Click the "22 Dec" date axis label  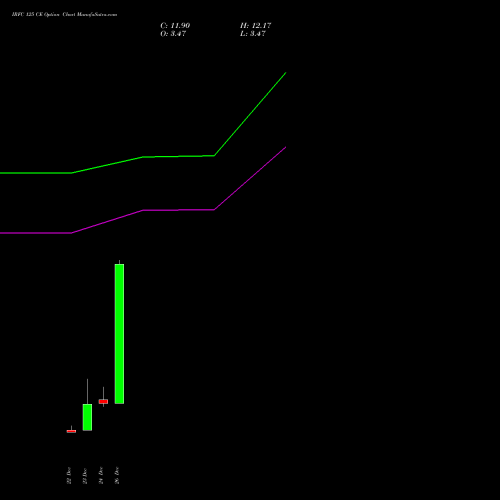point(69,476)
